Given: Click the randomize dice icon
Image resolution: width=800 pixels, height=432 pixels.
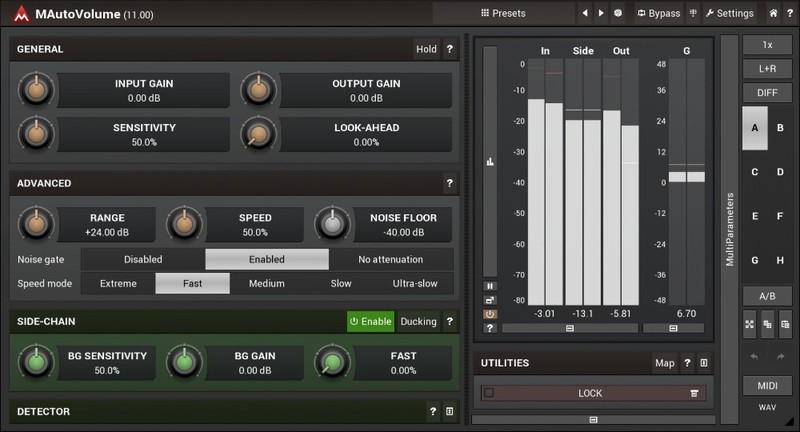Looking at the screenshot, I should click(x=618, y=14).
